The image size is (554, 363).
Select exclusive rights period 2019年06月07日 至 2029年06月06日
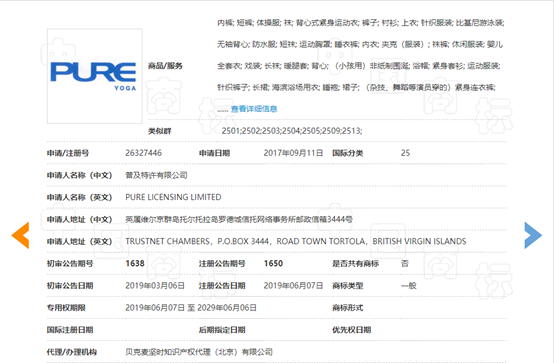pos(191,308)
